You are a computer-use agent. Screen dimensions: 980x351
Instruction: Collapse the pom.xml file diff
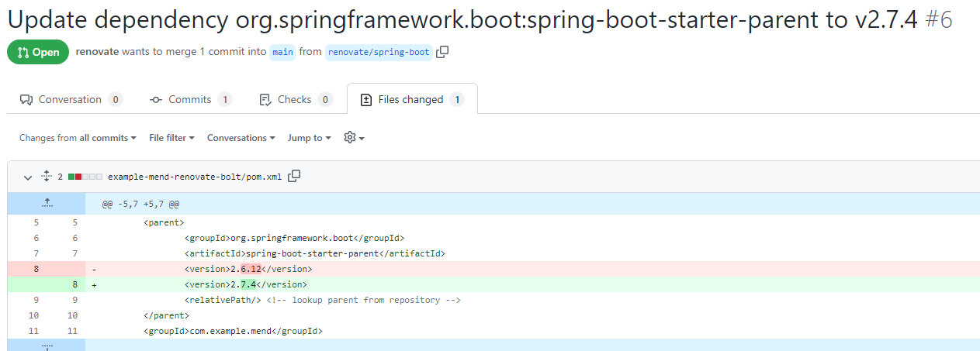click(x=28, y=177)
